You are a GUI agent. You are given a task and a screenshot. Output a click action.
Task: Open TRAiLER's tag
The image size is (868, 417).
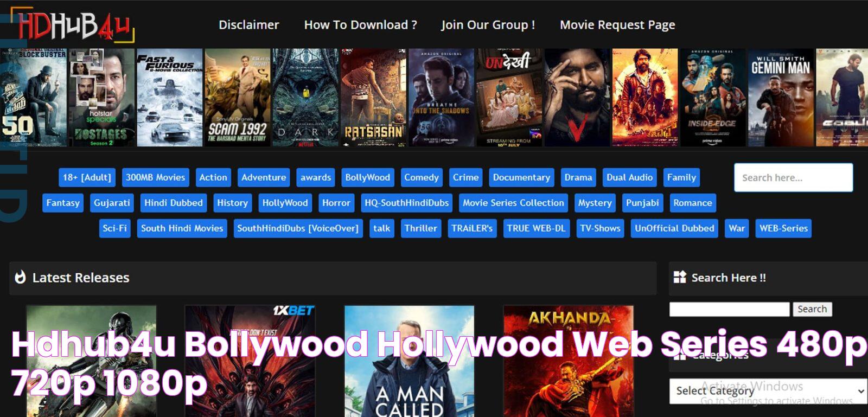pos(472,228)
